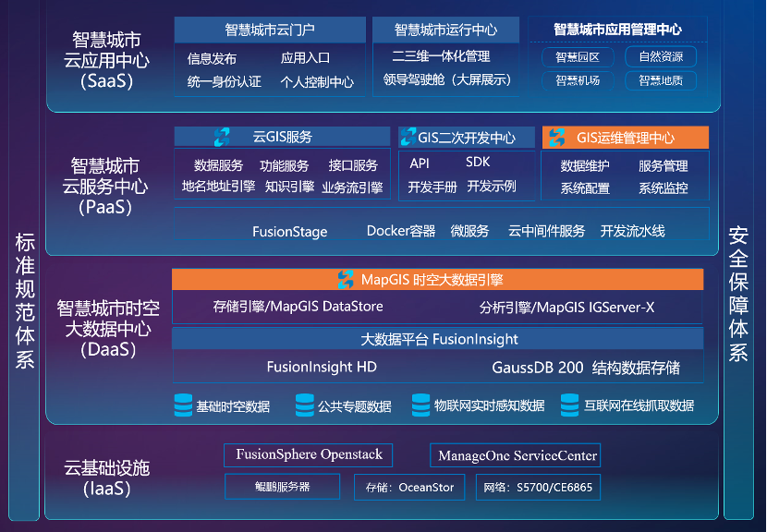Click the SDK text
The height and width of the screenshot is (532, 767).
point(478,163)
